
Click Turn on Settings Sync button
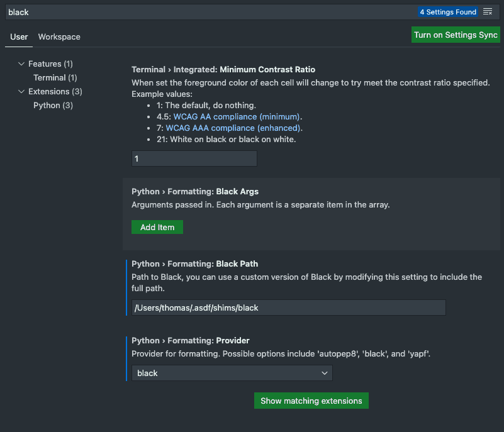(x=456, y=35)
